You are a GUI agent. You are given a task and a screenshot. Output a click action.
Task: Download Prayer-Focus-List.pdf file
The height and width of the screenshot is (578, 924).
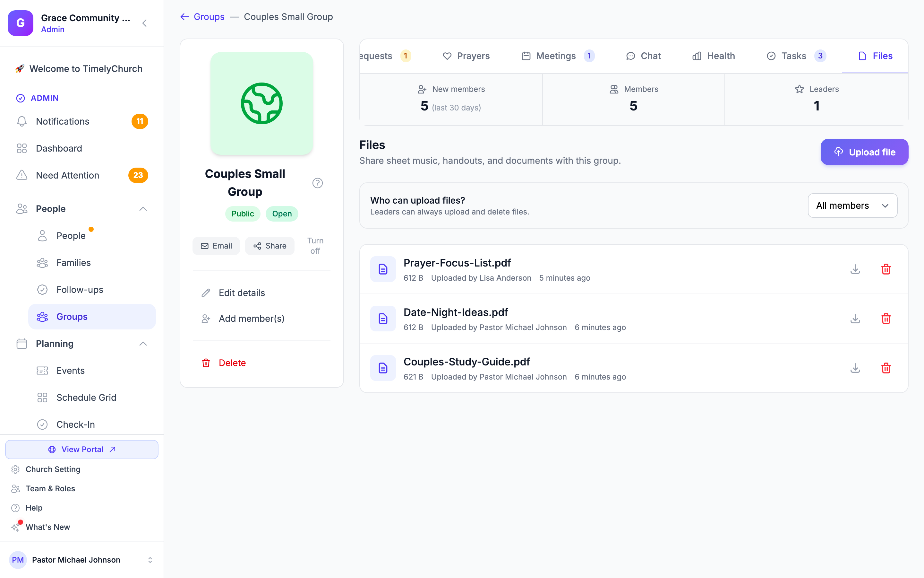pyautogui.click(x=855, y=269)
